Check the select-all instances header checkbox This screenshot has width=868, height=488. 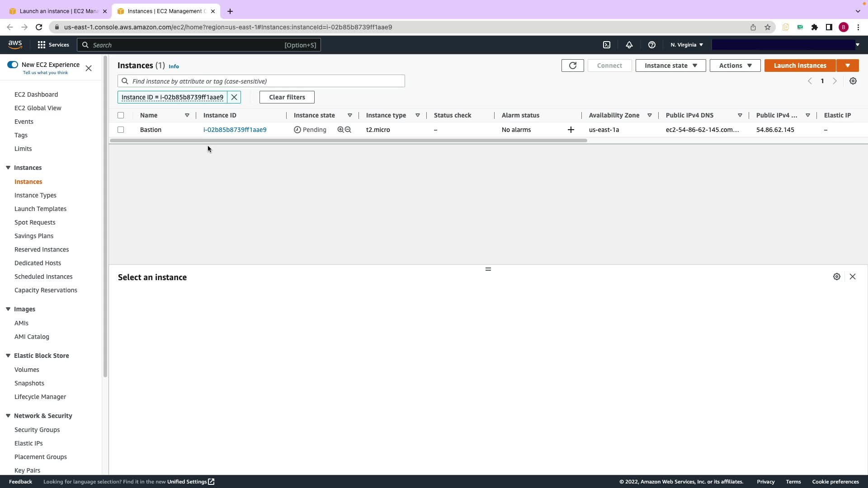[x=121, y=115]
